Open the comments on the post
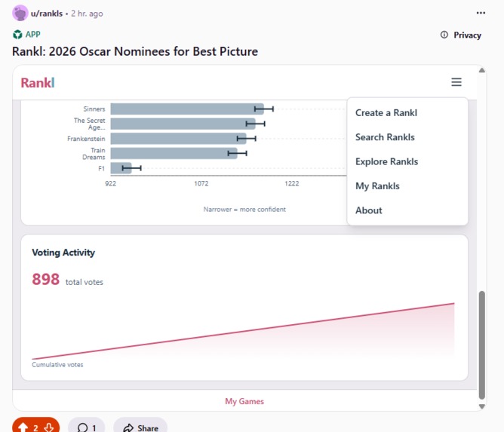This screenshot has height=432, width=504. coord(87,427)
